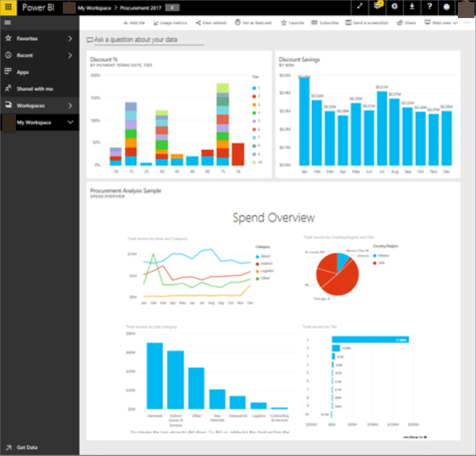476x456 pixels.
Task: Click the Workspaces icon in sidebar
Action: 8,105
